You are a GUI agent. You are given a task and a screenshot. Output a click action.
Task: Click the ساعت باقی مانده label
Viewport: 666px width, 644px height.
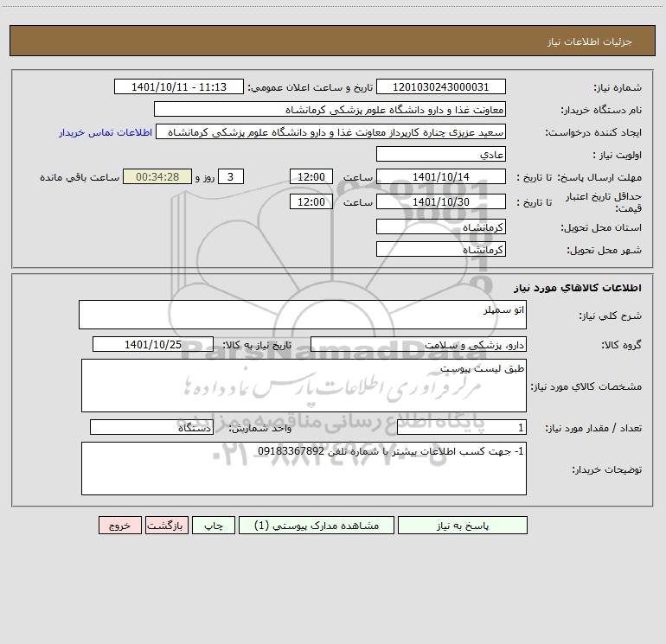coord(80,177)
